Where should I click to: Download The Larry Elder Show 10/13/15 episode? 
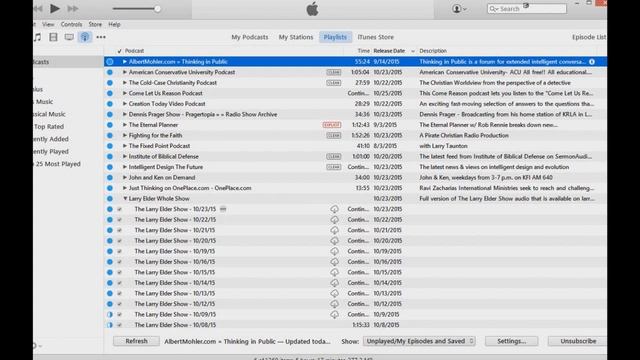pos(334,293)
